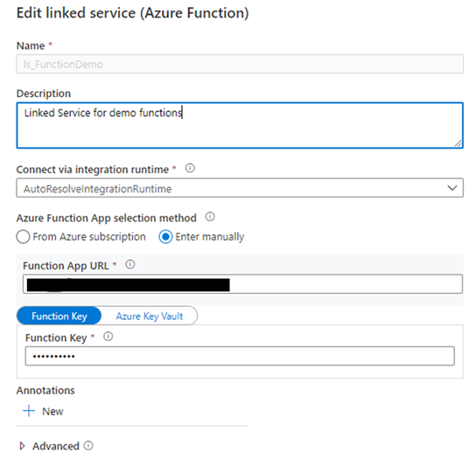Show Function Key info icon

(108, 337)
